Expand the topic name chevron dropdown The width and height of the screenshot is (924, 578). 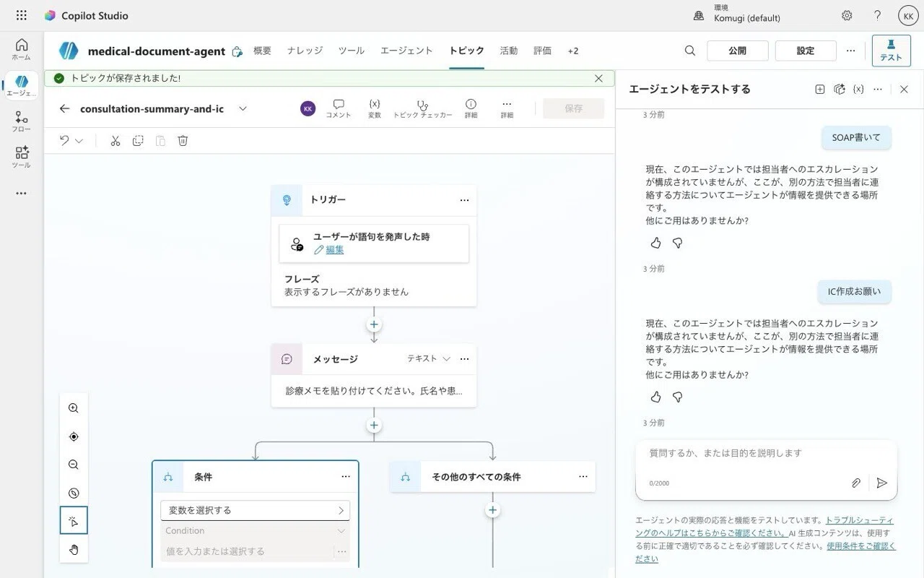pos(243,108)
